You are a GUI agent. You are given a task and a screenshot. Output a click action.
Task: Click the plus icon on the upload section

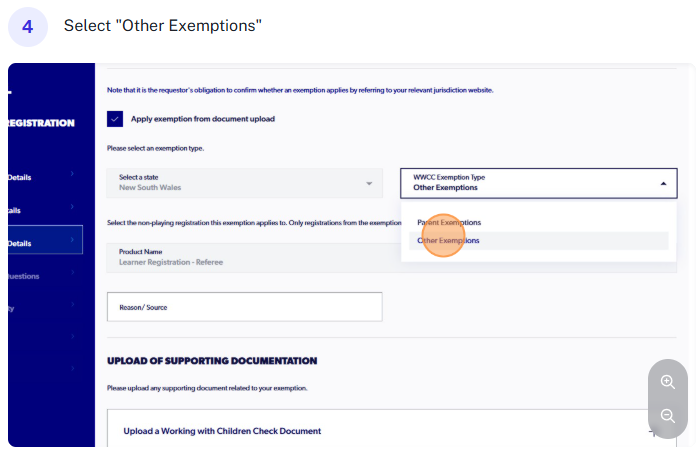pos(652,431)
